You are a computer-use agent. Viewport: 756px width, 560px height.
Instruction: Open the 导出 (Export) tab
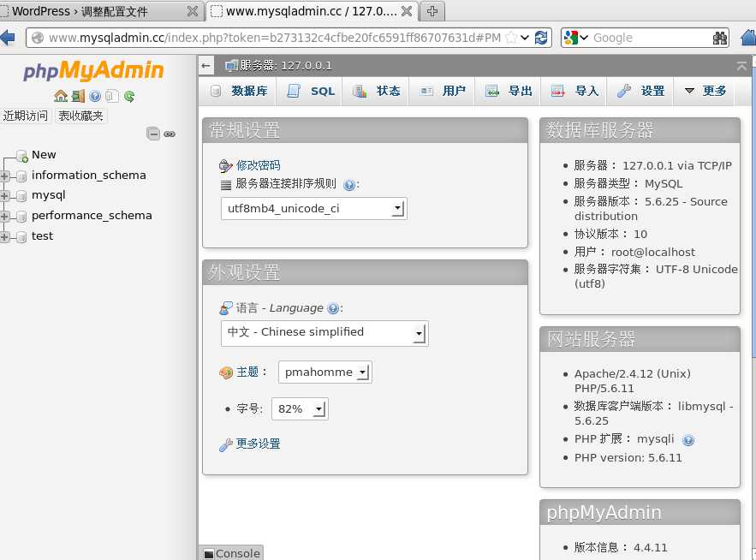[509, 91]
